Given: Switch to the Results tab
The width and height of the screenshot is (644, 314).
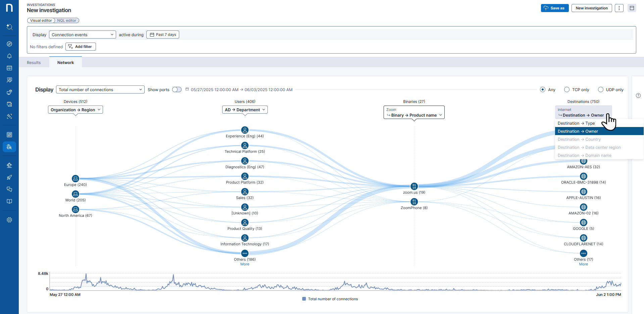Looking at the screenshot, I should 34,62.
